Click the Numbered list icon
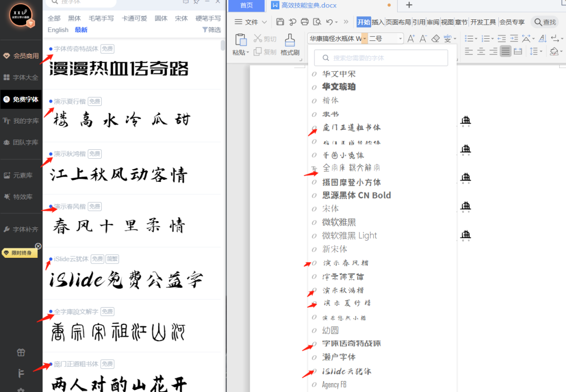Image resolution: width=566 pixels, height=392 pixels. click(485, 39)
